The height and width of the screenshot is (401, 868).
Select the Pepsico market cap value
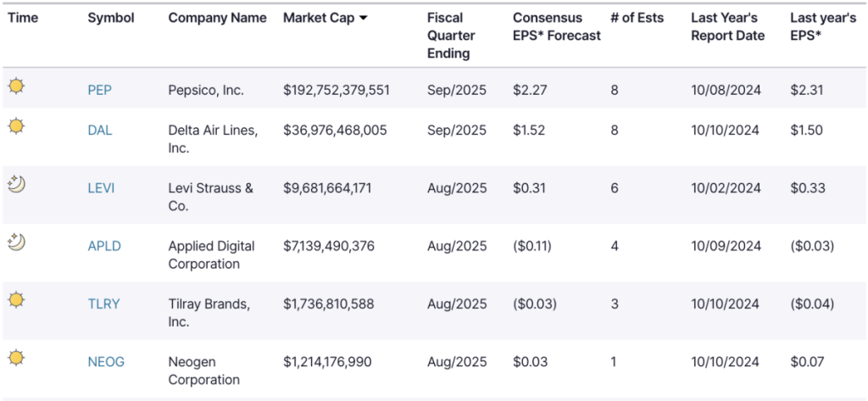337,90
